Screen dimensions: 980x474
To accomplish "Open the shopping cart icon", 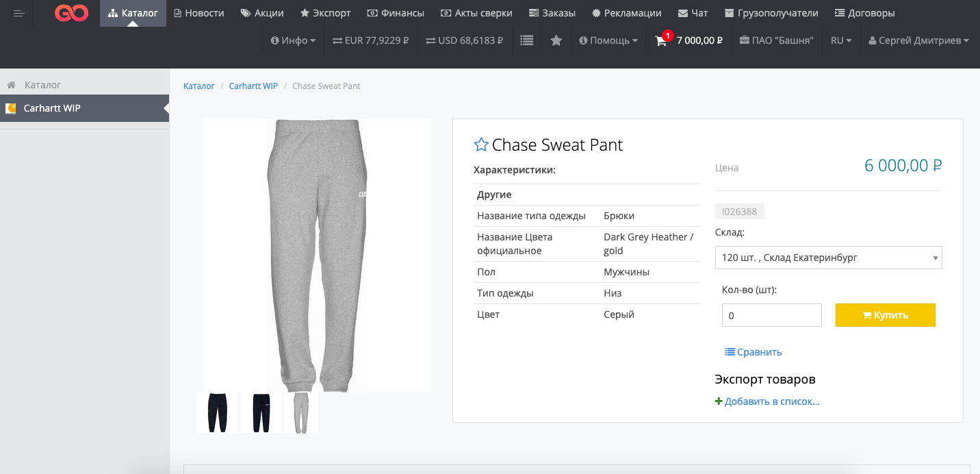I will pyautogui.click(x=660, y=41).
